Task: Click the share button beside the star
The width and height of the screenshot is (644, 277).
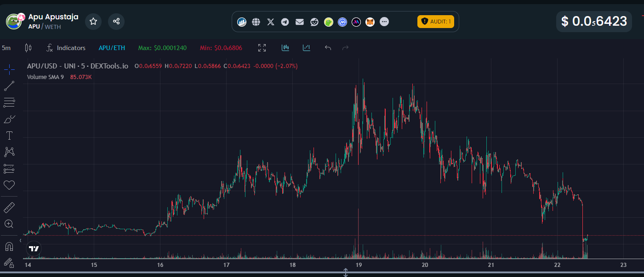Action: pos(116,21)
